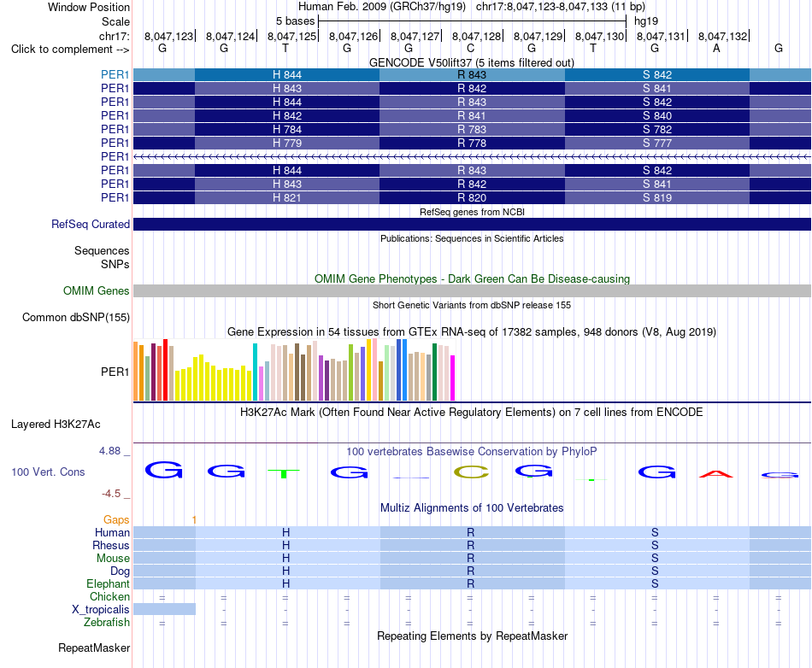Image resolution: width=812 pixels, height=668 pixels.
Task: Click the 'S 777' codon box
Action: [657, 143]
